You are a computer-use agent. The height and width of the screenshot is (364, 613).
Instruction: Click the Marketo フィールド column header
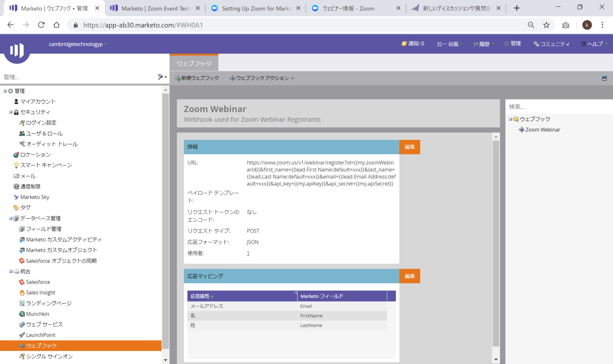[x=342, y=296]
